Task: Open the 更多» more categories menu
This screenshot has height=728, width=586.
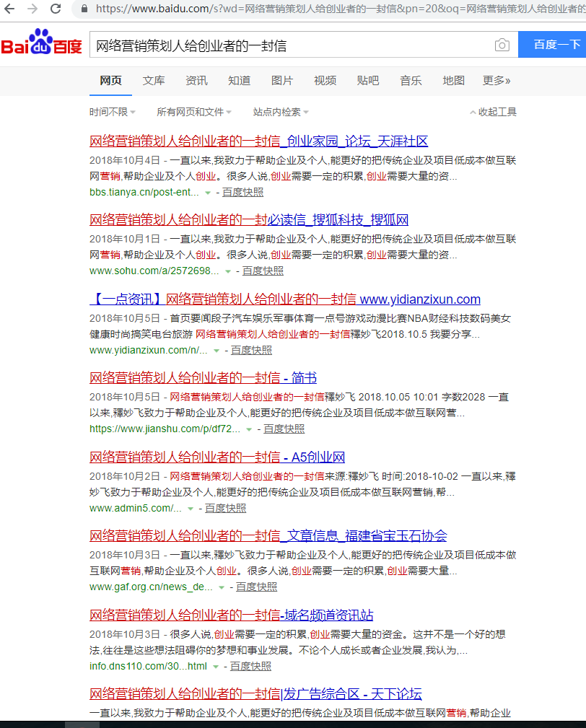Action: [497, 80]
